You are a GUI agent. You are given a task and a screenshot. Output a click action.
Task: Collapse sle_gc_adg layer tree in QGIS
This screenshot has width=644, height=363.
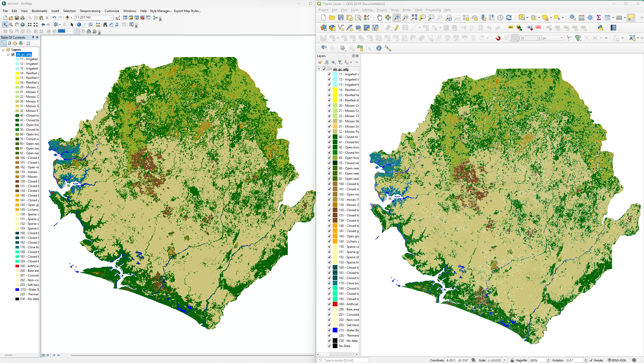[319, 69]
